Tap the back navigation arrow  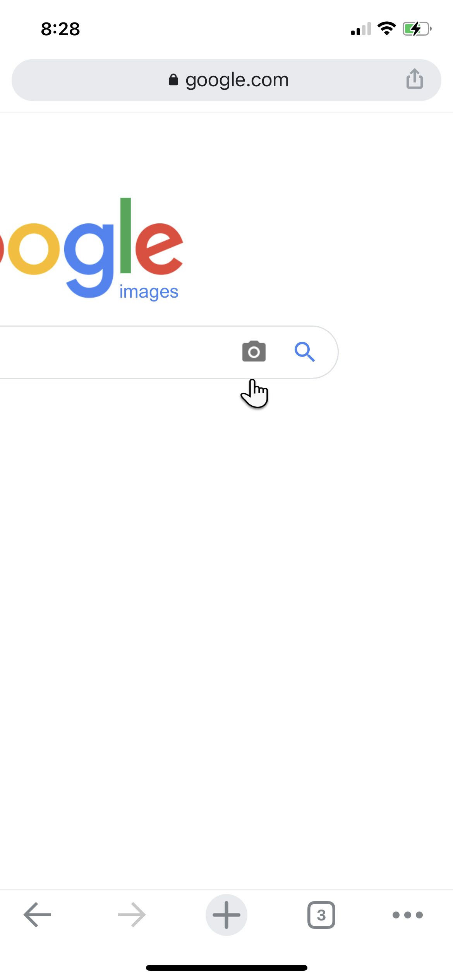point(37,915)
